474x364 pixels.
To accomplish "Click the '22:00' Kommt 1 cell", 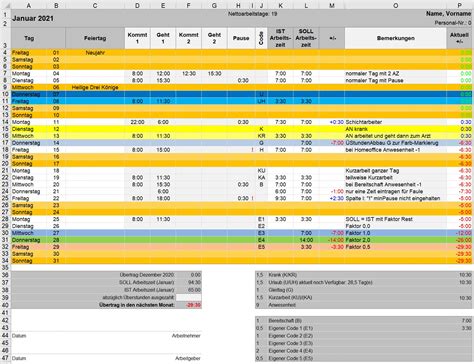I will 137,122.
